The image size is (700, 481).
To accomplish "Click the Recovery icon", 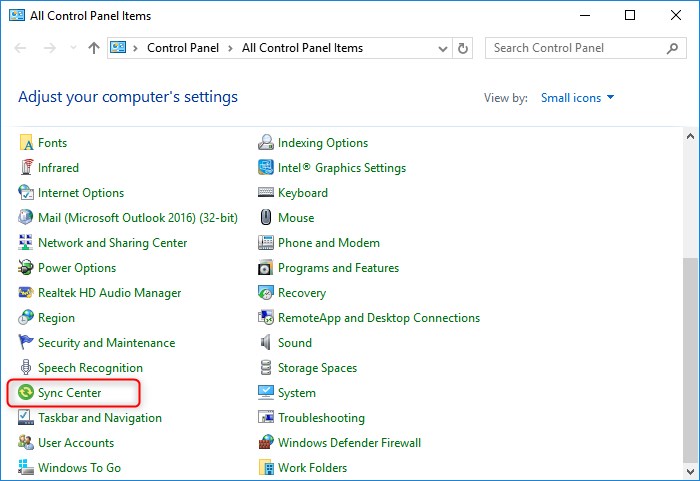I will tap(266, 293).
